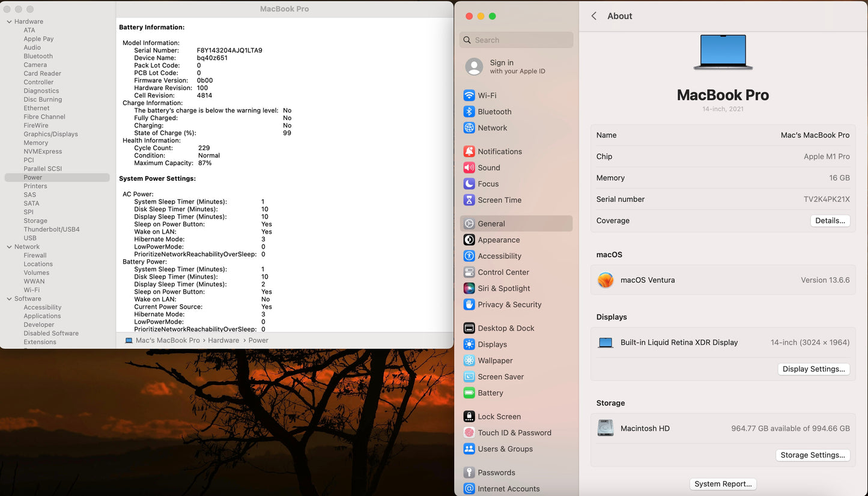
Task: Click the MacBook Pro laptop image
Action: pos(723,52)
